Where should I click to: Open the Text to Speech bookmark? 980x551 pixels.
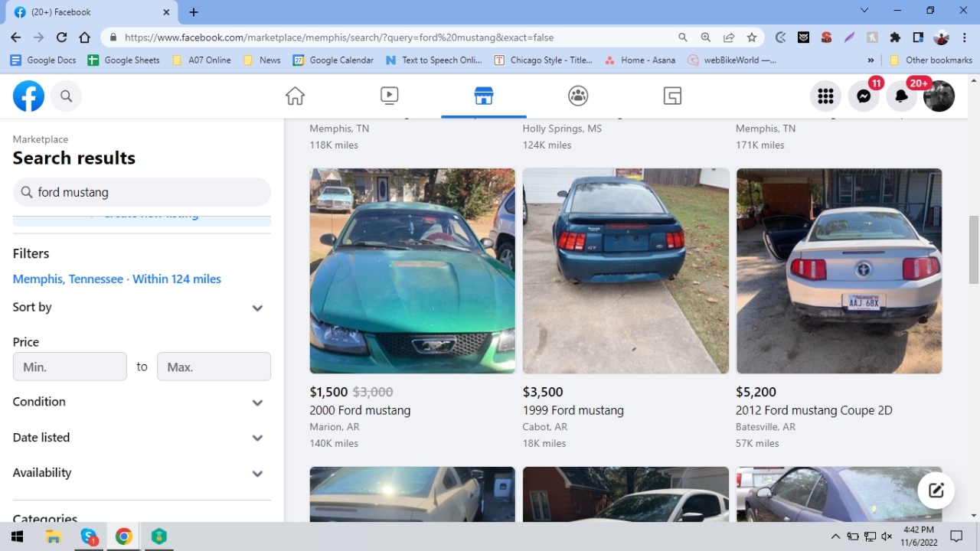pos(434,60)
